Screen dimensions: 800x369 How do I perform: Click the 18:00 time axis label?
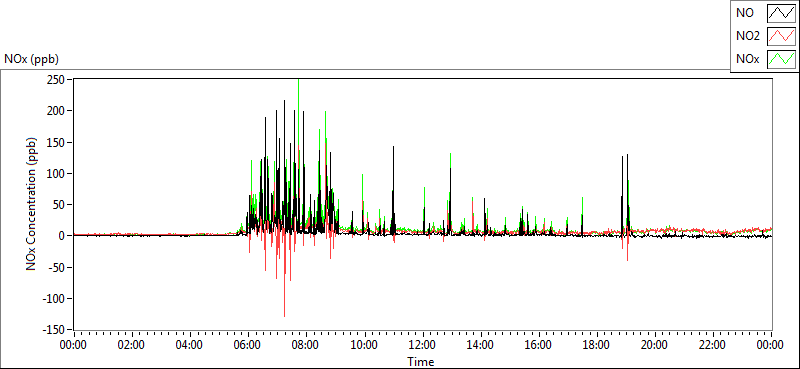coord(597,345)
